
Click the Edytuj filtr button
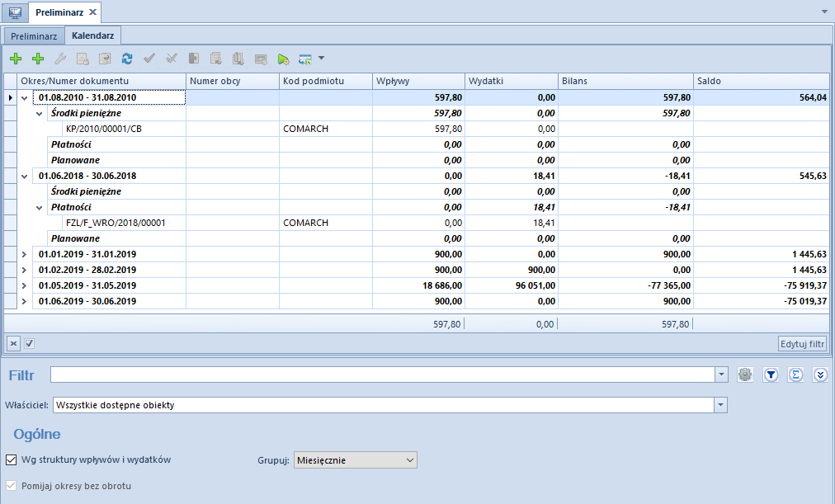[x=803, y=344]
